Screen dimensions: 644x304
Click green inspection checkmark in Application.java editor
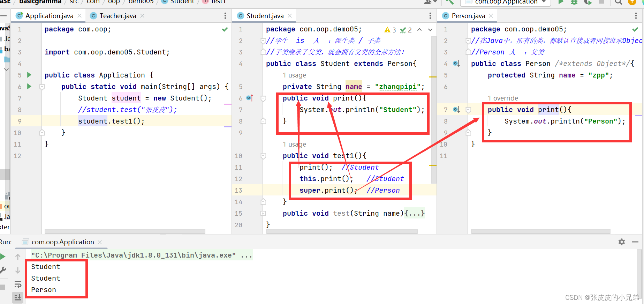click(x=225, y=29)
